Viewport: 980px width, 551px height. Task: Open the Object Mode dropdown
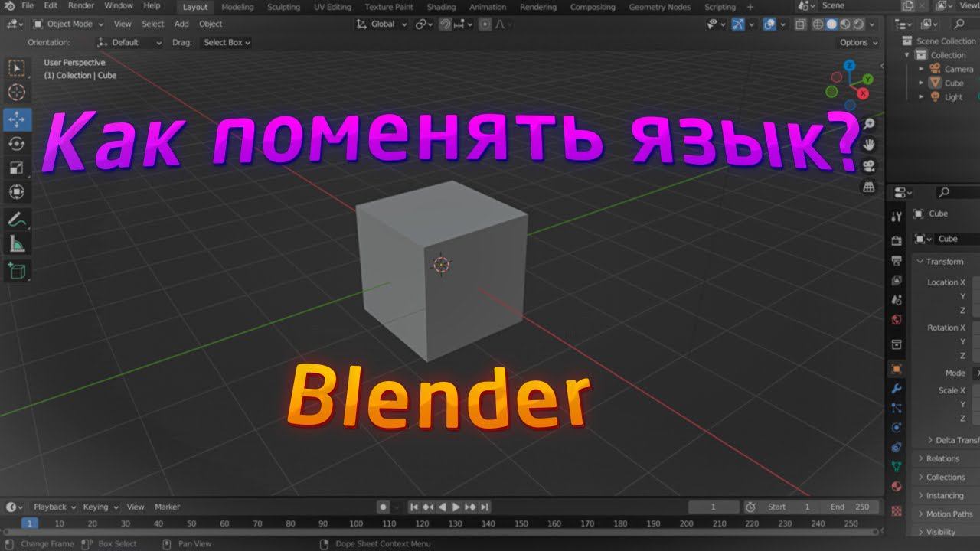(x=68, y=24)
